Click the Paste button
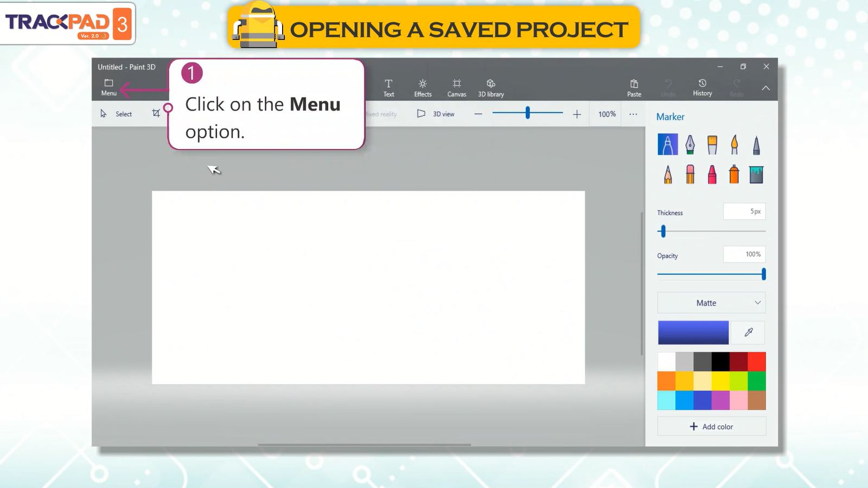Image resolution: width=868 pixels, height=488 pixels. (634, 87)
